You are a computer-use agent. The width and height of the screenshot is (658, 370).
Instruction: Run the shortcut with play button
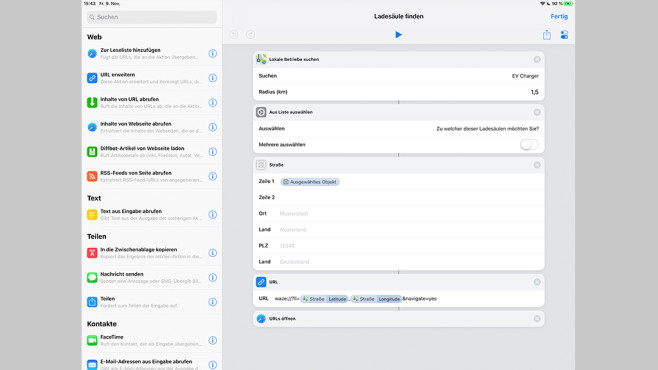point(398,35)
